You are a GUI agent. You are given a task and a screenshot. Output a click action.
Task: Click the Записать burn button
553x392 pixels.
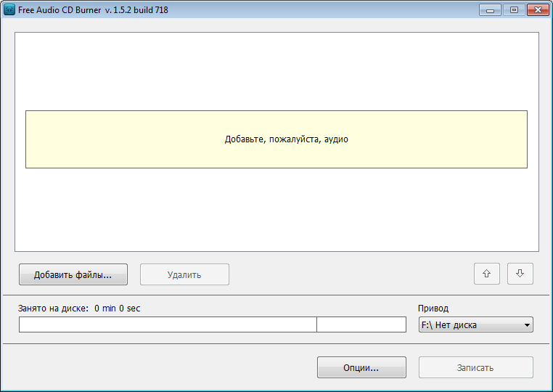coord(476,367)
